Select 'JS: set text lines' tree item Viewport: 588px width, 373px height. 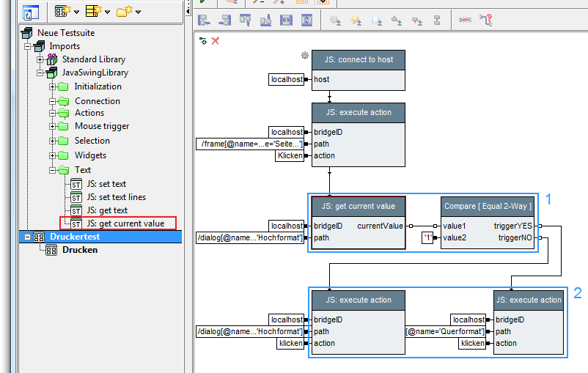click(116, 197)
